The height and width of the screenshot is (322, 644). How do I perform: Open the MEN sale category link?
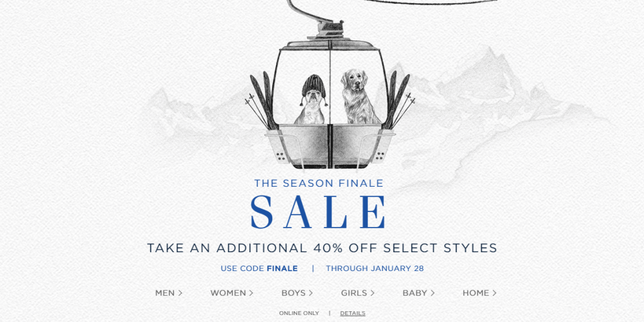click(x=169, y=293)
